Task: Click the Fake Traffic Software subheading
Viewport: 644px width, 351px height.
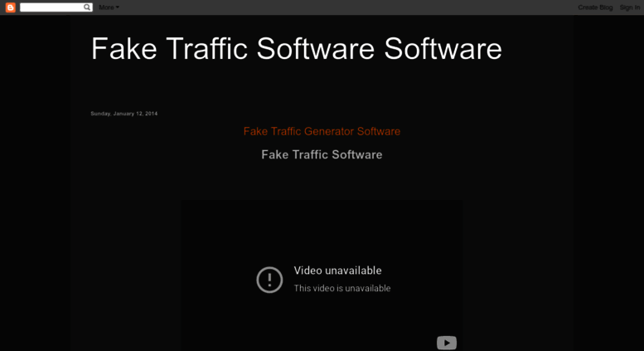Action: pyautogui.click(x=322, y=154)
